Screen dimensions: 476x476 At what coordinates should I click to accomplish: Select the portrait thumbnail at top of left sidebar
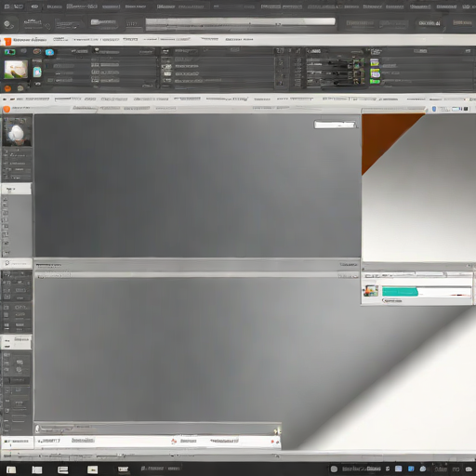tap(17, 130)
